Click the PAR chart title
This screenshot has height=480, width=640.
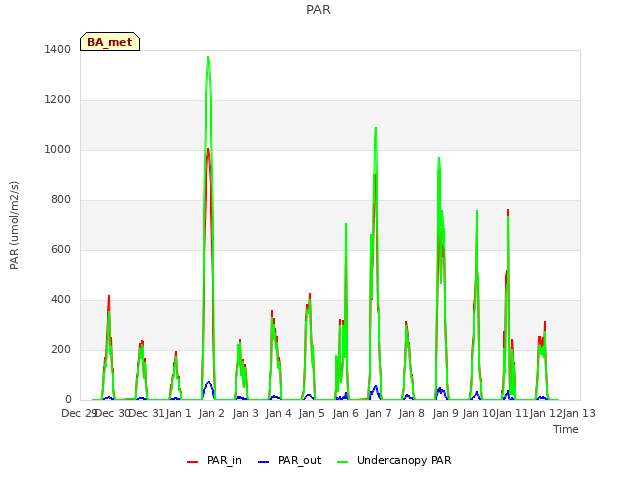(318, 10)
